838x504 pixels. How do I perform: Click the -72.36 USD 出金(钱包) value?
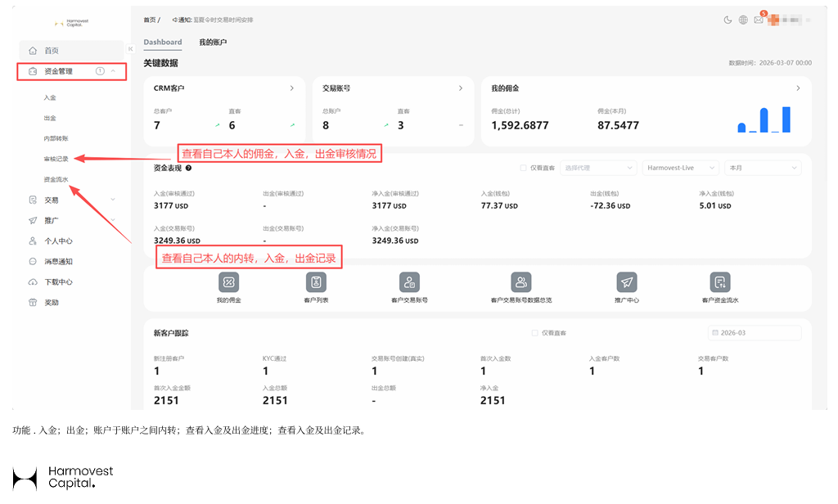pos(610,205)
